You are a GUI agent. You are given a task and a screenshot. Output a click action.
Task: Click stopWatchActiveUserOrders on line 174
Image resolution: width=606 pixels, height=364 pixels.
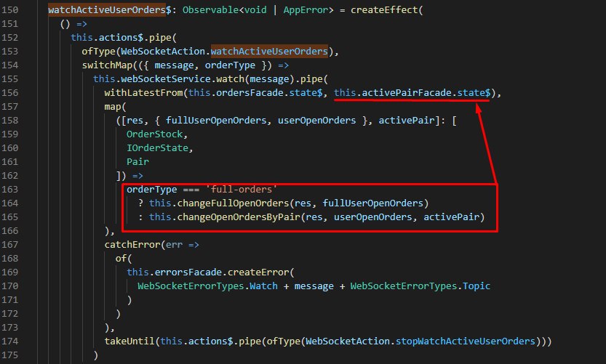click(466, 341)
